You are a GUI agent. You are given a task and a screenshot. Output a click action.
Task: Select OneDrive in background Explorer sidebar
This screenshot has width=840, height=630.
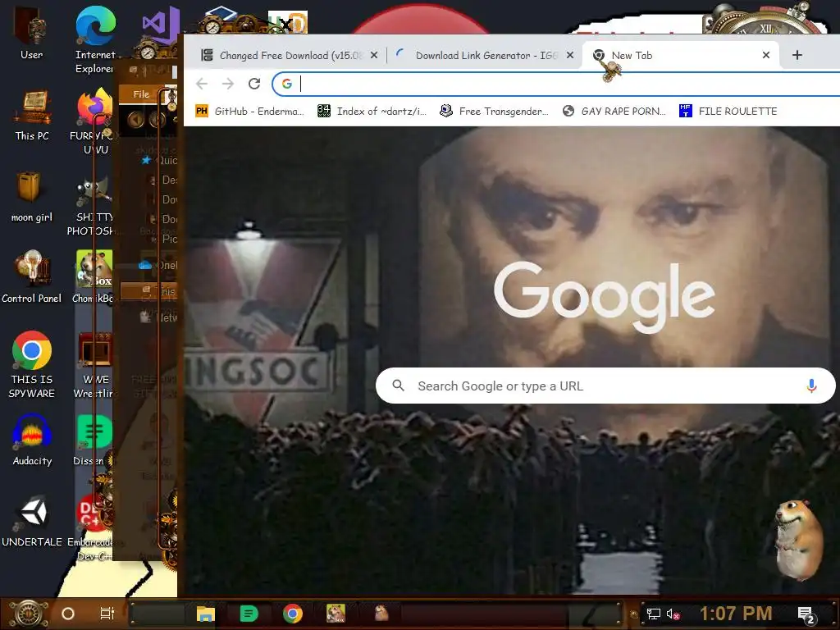tap(158, 265)
